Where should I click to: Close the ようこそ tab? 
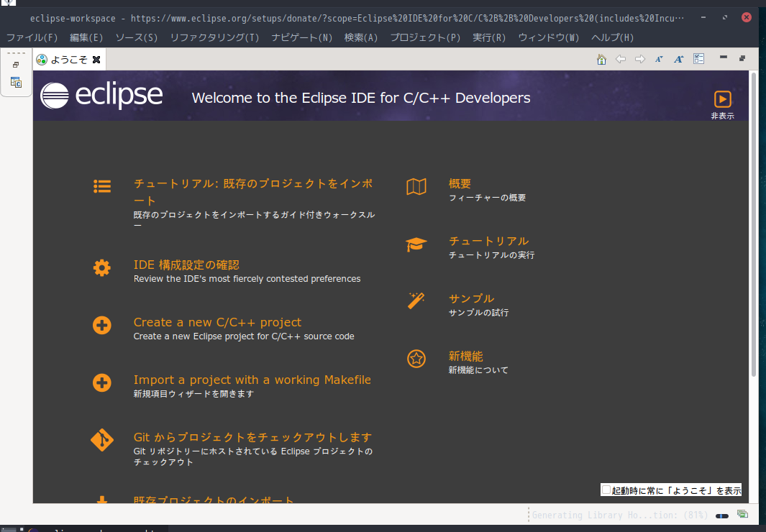point(96,60)
